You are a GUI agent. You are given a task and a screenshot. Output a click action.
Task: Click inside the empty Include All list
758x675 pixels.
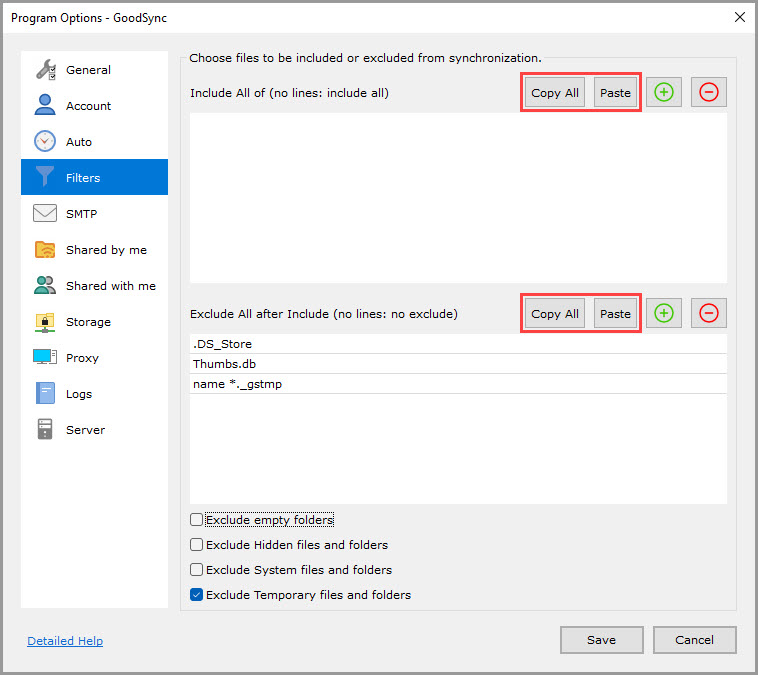tap(458, 198)
